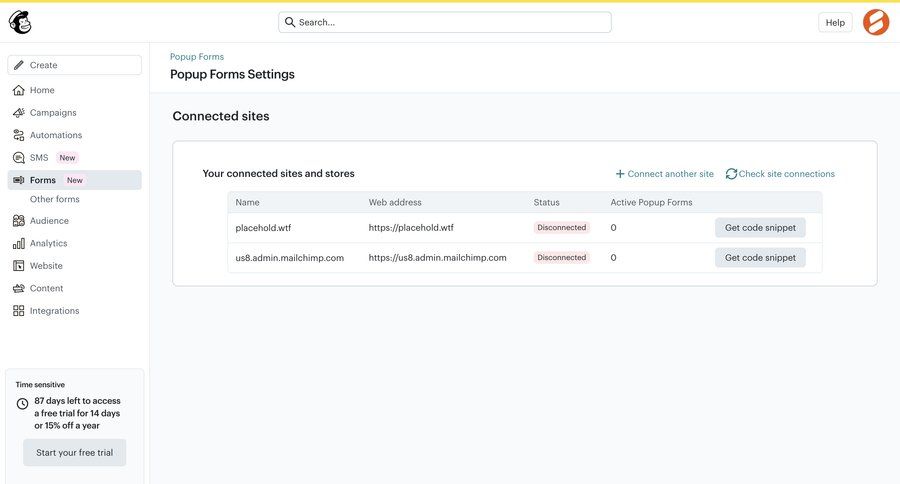Click the Connected sites heading

point(221,116)
